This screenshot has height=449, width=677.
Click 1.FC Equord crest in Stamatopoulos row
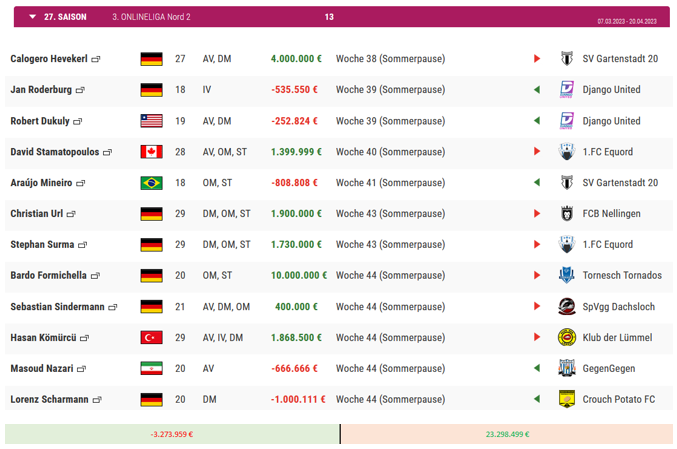[566, 152]
